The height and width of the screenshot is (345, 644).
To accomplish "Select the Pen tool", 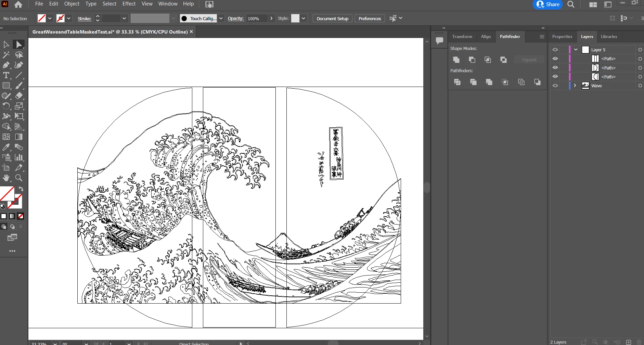I will point(6,65).
